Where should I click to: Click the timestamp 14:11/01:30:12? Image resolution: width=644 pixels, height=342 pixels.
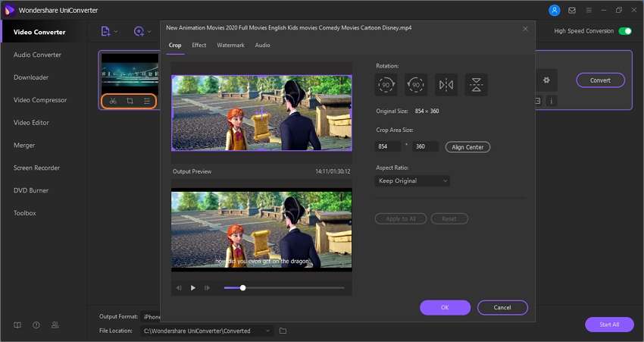[333, 171]
